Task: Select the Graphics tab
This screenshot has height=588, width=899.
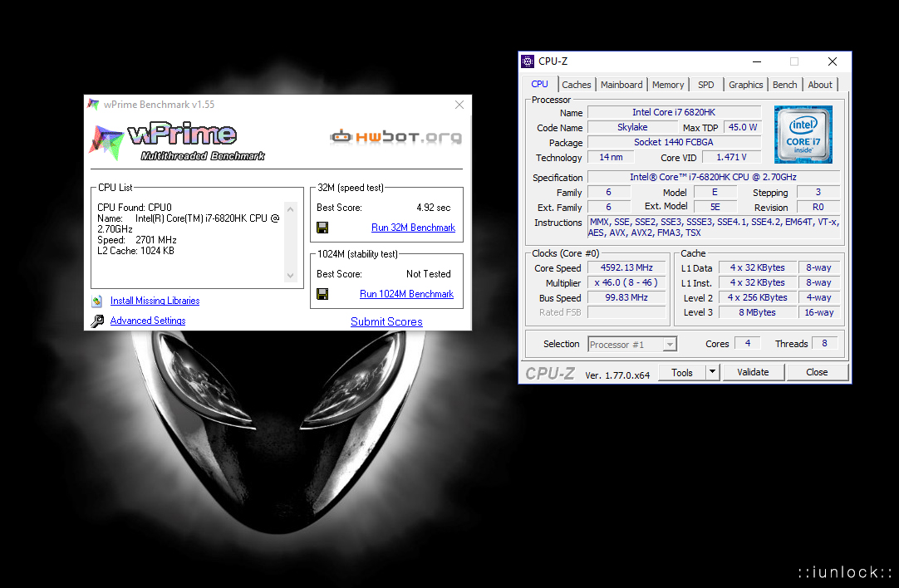Action: point(745,85)
